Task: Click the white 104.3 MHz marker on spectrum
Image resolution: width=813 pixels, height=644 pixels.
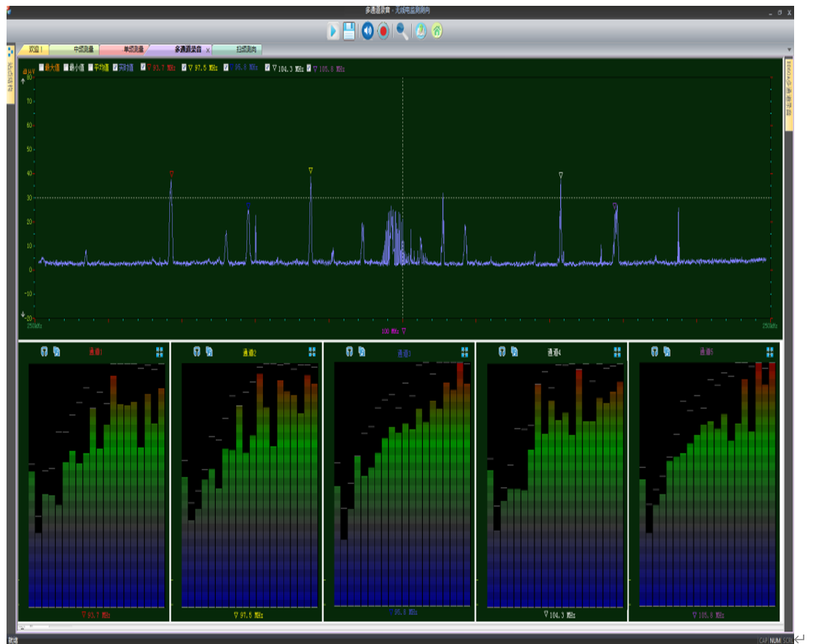Action: pos(561,175)
